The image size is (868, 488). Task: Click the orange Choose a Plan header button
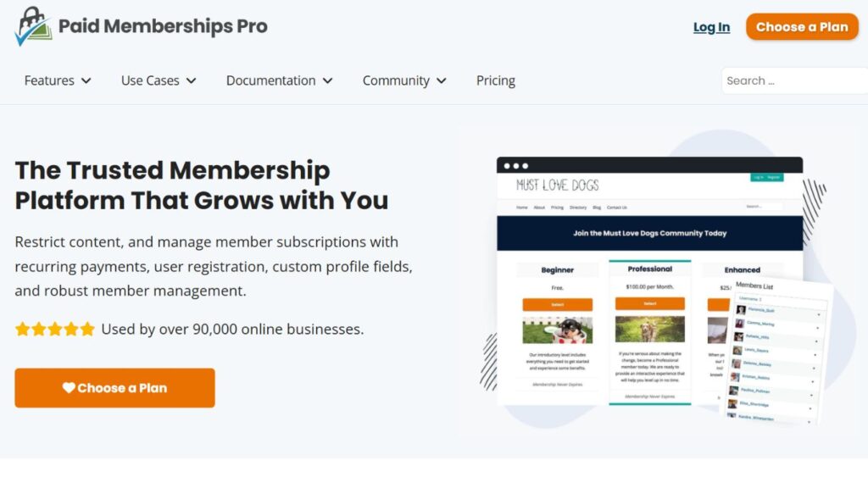[x=802, y=26]
